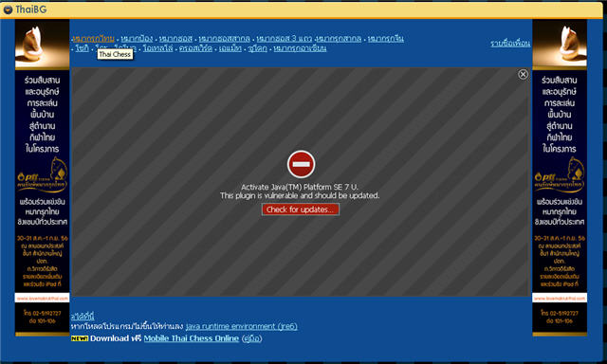Click the Activate Java Platform SE 7 text
The image size is (607, 364).
300,187
